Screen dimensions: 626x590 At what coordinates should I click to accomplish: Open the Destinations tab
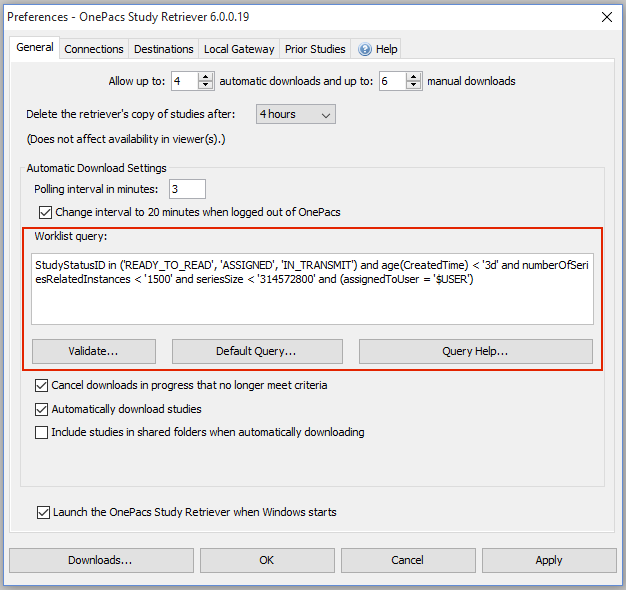click(164, 49)
